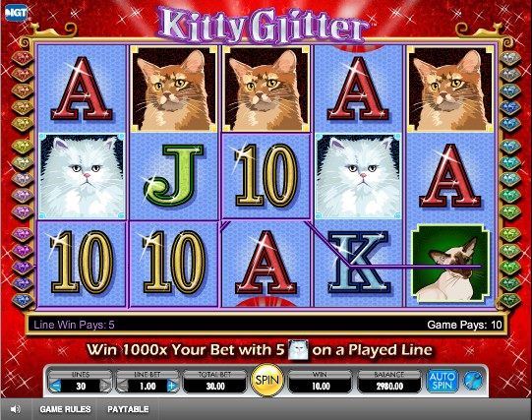Decrease LINE BET with the minus arrow
Screen dimensions: 532x420
[123, 386]
